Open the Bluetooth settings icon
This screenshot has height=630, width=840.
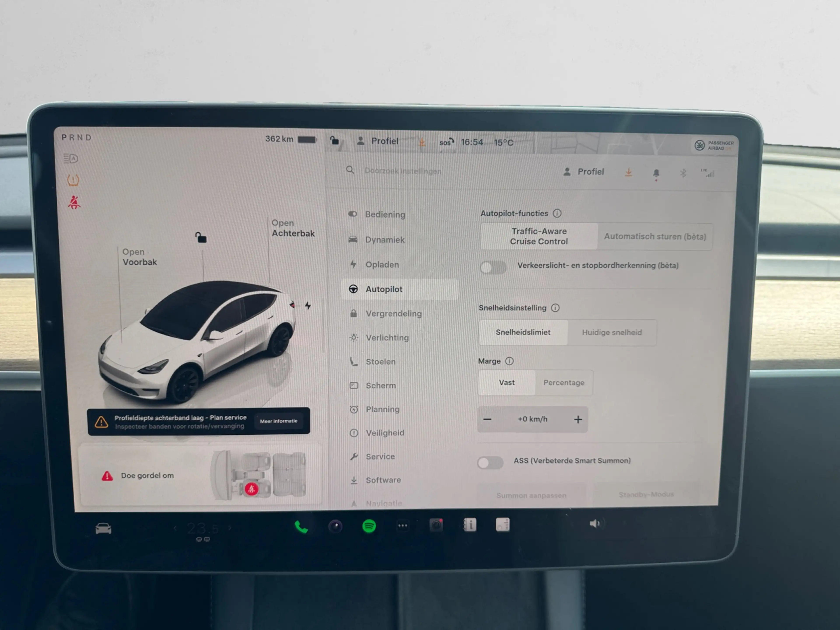click(x=683, y=173)
